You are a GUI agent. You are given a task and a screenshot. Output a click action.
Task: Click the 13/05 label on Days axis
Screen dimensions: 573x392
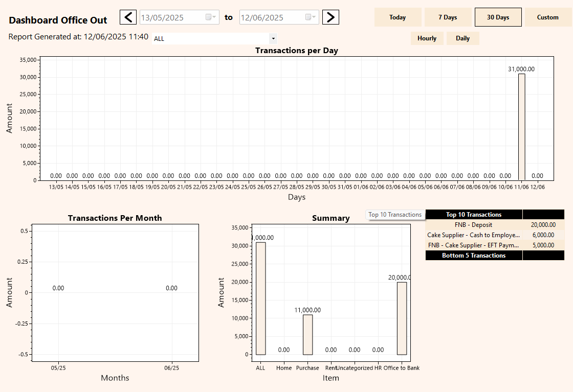(56, 187)
